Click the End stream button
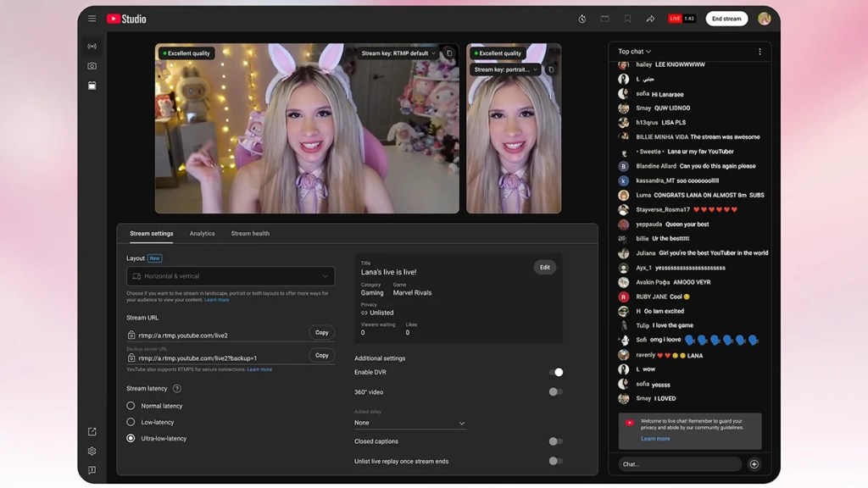The image size is (868, 488). coord(726,18)
